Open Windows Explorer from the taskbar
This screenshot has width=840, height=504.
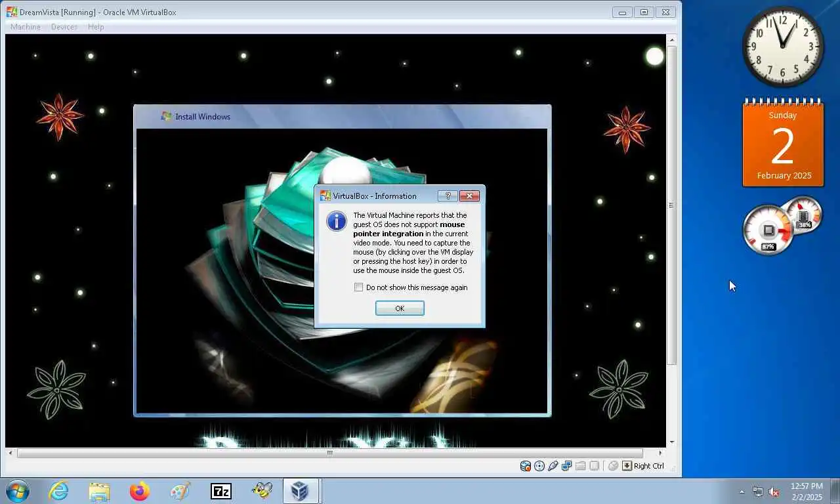pyautogui.click(x=99, y=491)
